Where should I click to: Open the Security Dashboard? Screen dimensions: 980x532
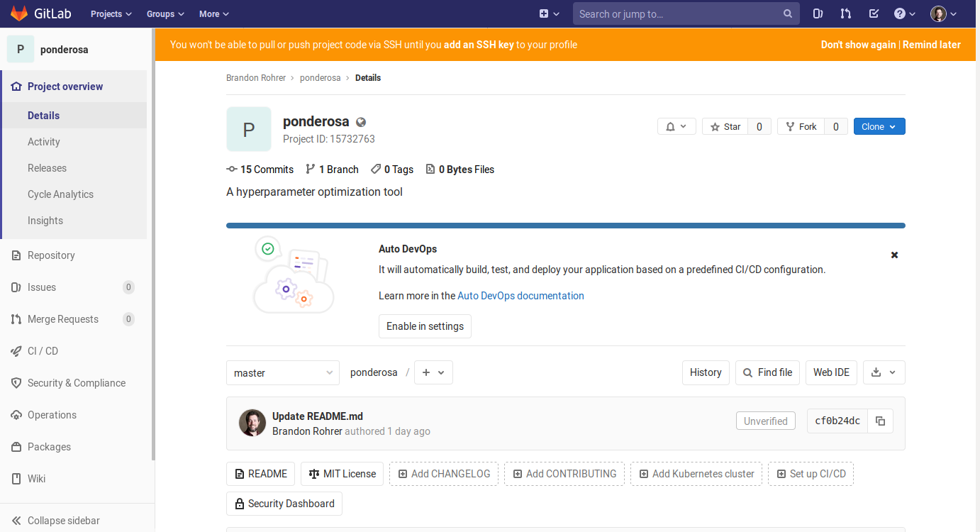(x=284, y=504)
